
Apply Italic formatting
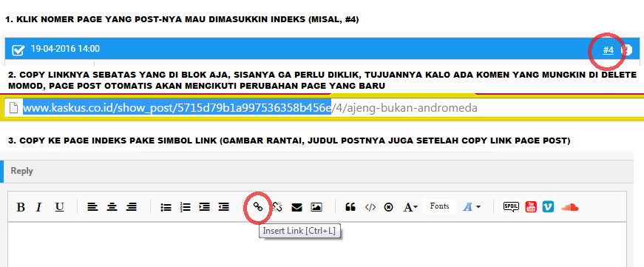(x=38, y=207)
